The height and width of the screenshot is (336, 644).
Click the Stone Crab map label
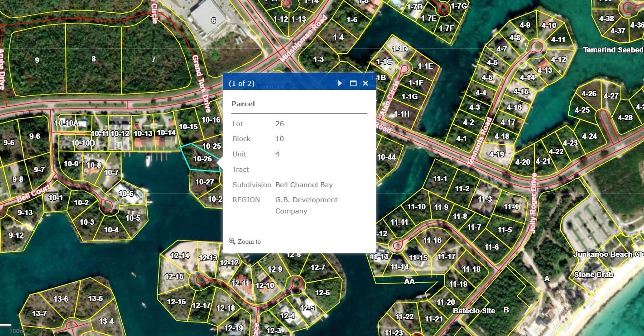[593, 274]
